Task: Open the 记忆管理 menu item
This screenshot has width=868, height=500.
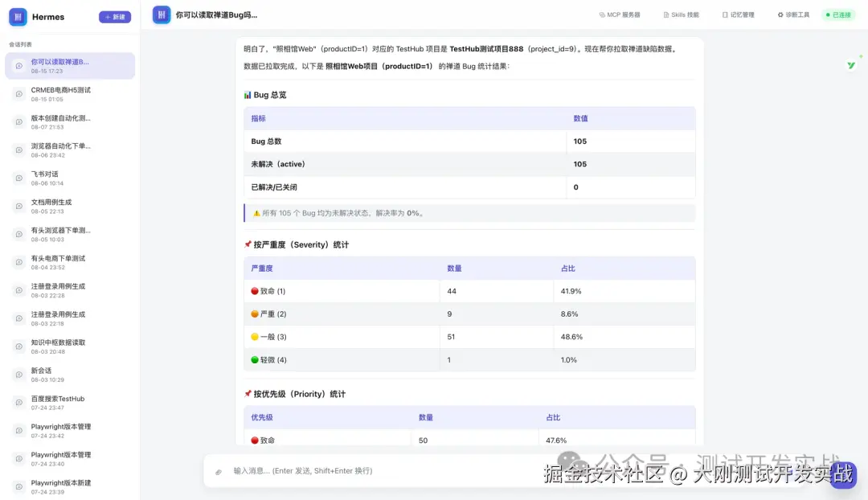Action: [738, 15]
